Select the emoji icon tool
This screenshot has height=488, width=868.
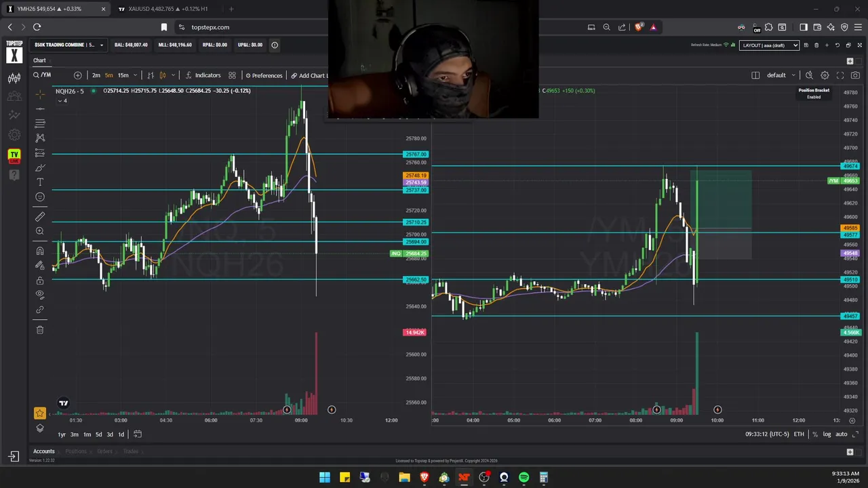coord(40,197)
